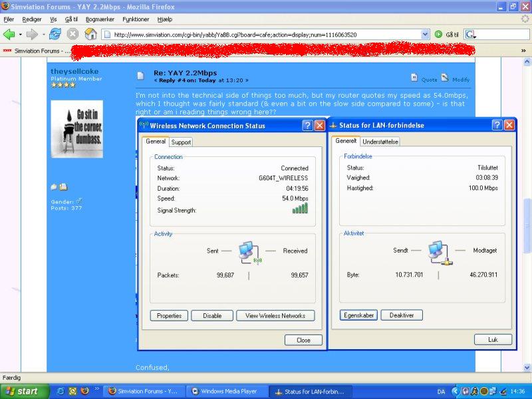532x399 pixels.
Task: Click the Egenskaber button
Action: 358,315
